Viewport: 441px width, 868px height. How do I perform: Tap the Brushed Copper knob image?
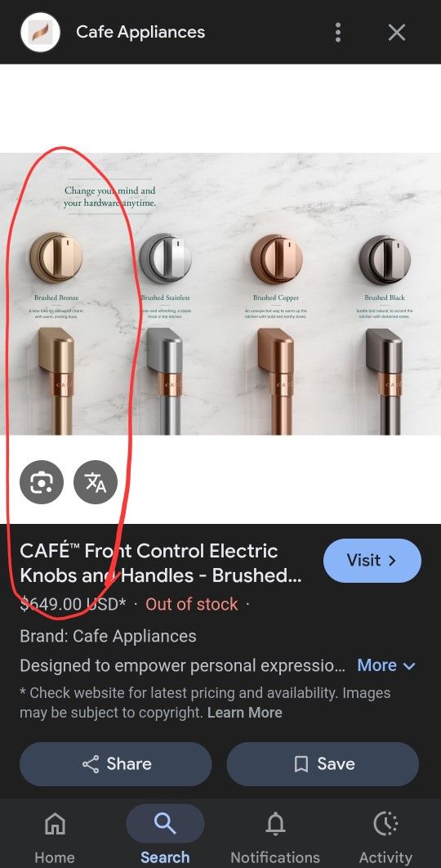tap(276, 258)
